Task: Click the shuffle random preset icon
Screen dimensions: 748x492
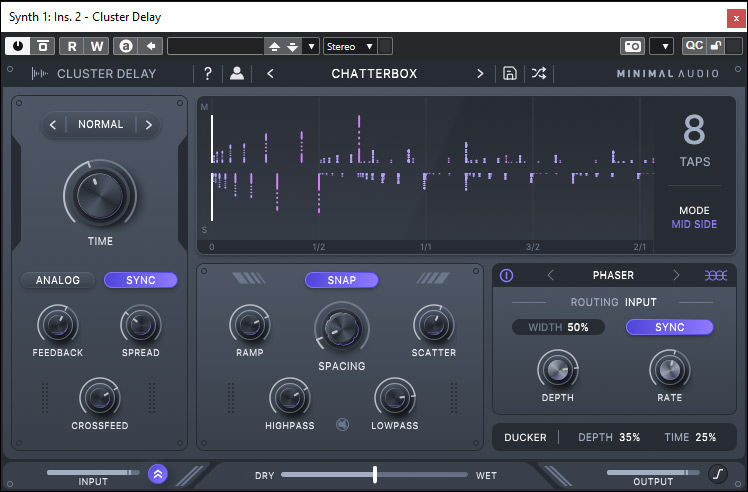Action: (539, 73)
